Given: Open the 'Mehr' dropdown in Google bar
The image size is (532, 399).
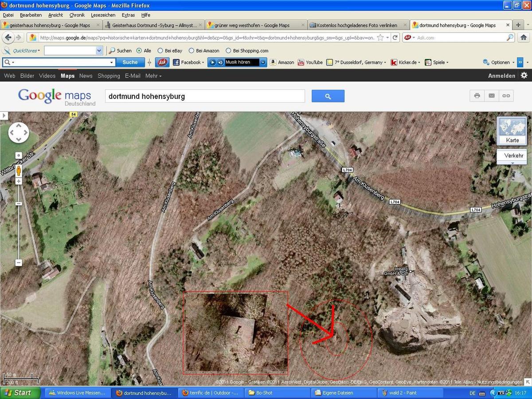Looking at the screenshot, I should [153, 76].
